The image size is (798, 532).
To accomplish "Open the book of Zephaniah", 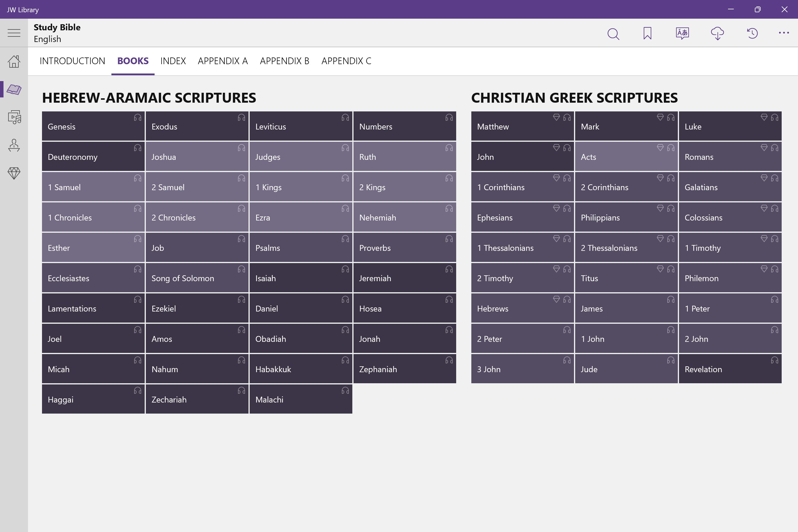I will pyautogui.click(x=405, y=369).
